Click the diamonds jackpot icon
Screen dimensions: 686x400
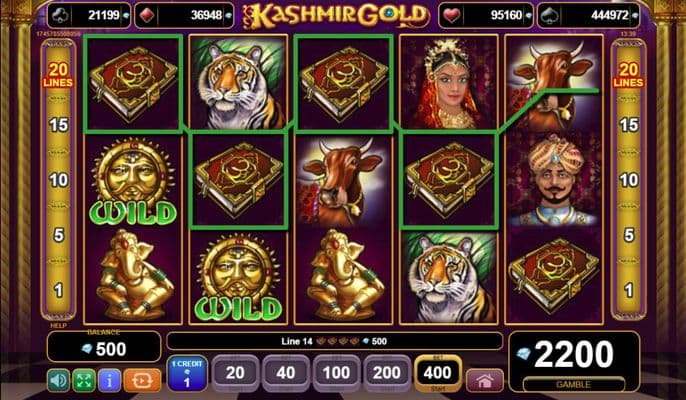pyautogui.click(x=146, y=15)
